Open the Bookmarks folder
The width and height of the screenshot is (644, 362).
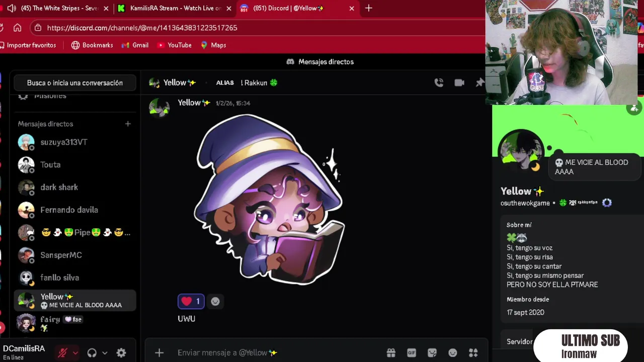92,45
